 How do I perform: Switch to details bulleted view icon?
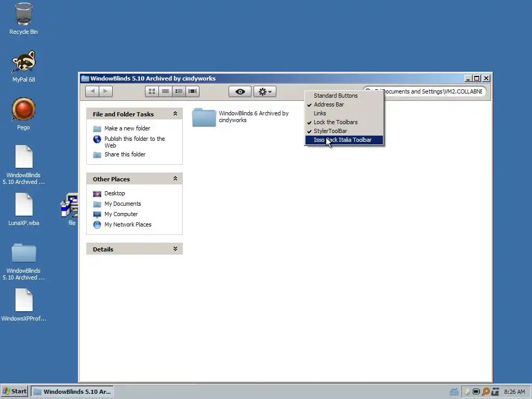pyautogui.click(x=179, y=91)
